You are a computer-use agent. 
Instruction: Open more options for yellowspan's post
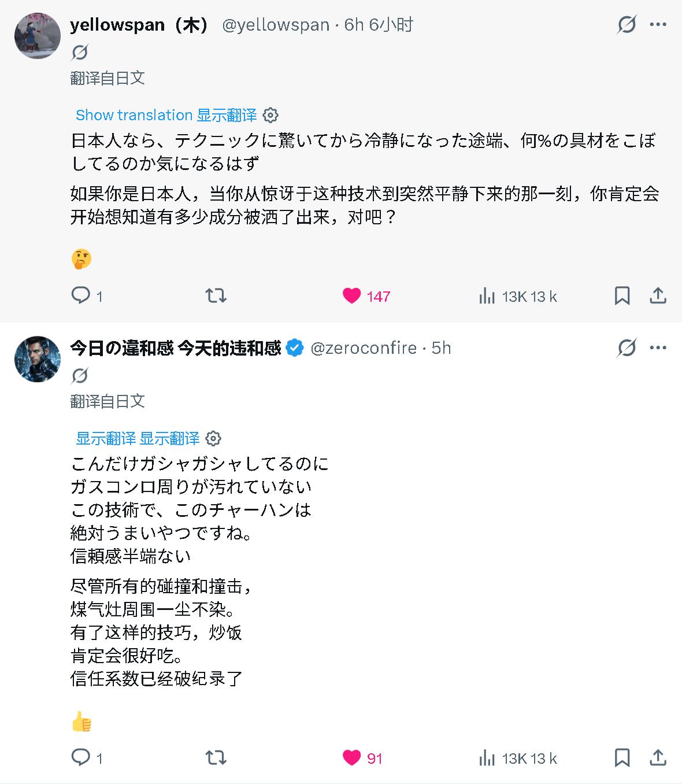click(658, 25)
